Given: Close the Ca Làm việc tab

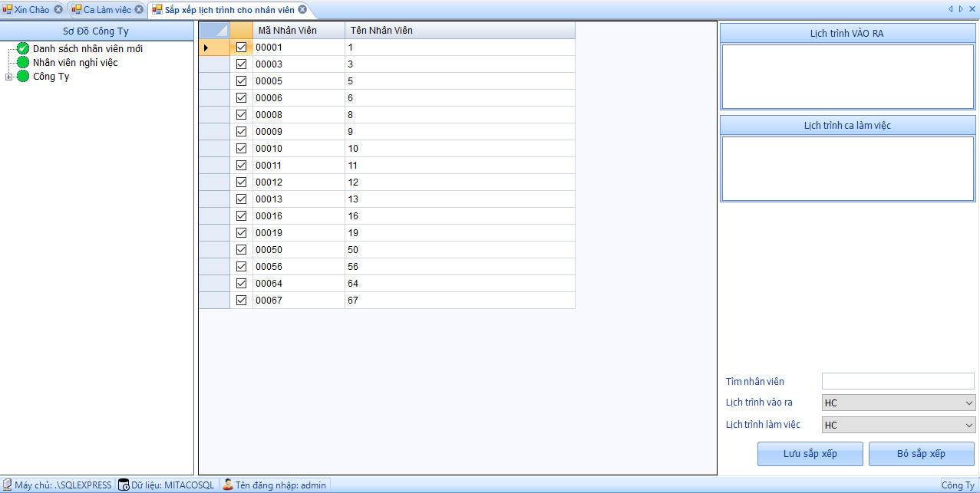Looking at the screenshot, I should (x=139, y=9).
